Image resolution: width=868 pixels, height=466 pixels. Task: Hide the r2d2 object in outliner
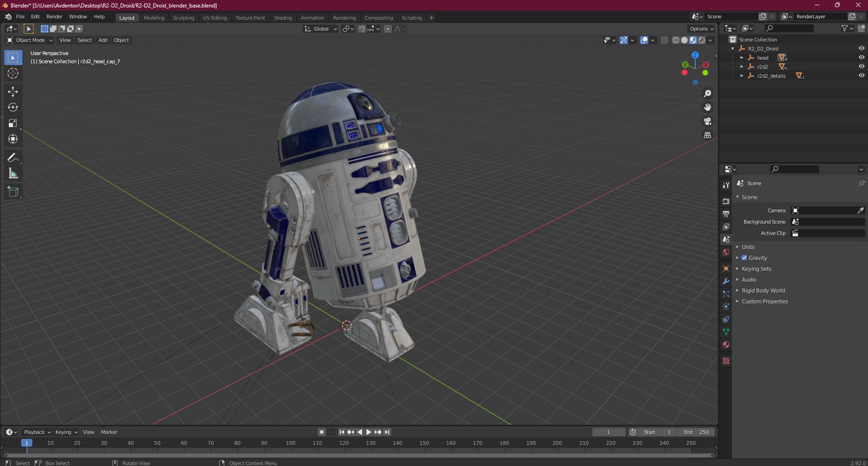(x=861, y=67)
